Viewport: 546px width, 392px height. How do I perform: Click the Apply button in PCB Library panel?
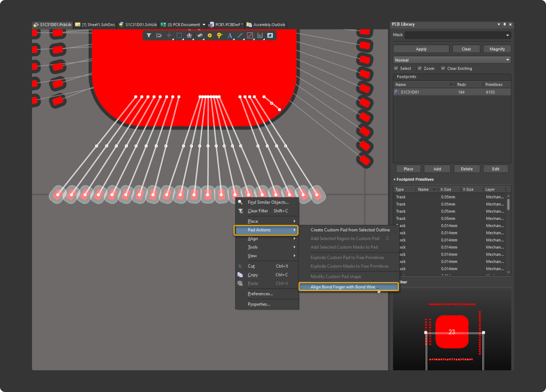pos(421,49)
